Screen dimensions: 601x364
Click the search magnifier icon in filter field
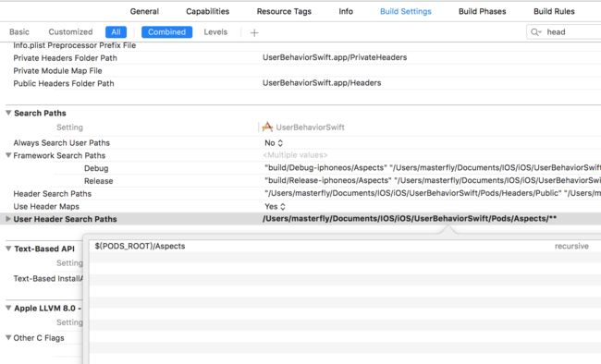tap(535, 32)
